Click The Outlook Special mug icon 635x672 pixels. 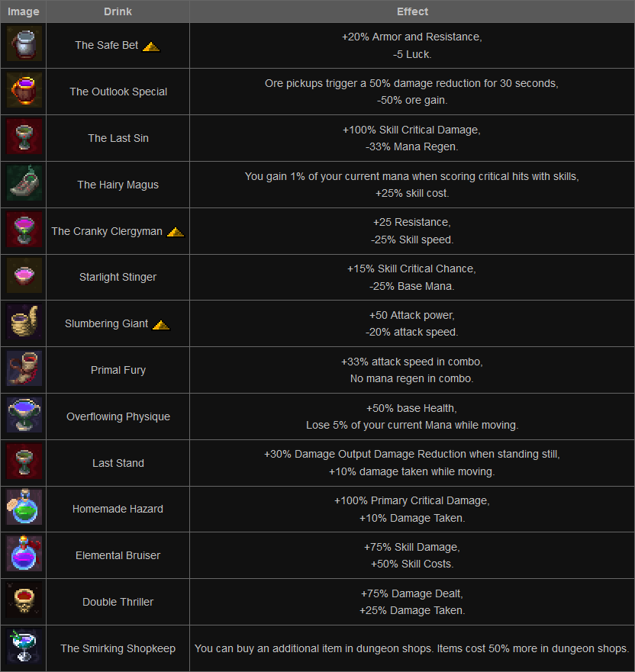click(24, 92)
